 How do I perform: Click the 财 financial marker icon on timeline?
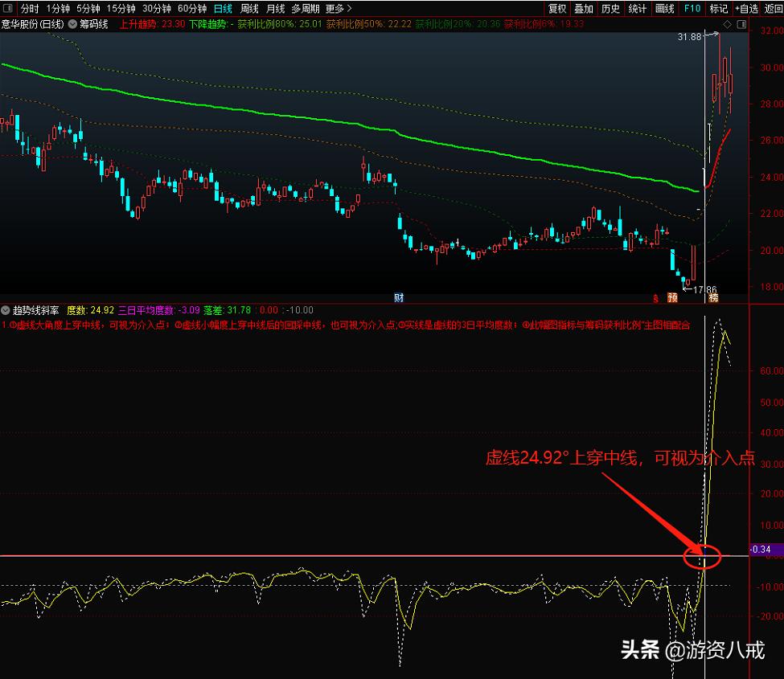pos(398,297)
